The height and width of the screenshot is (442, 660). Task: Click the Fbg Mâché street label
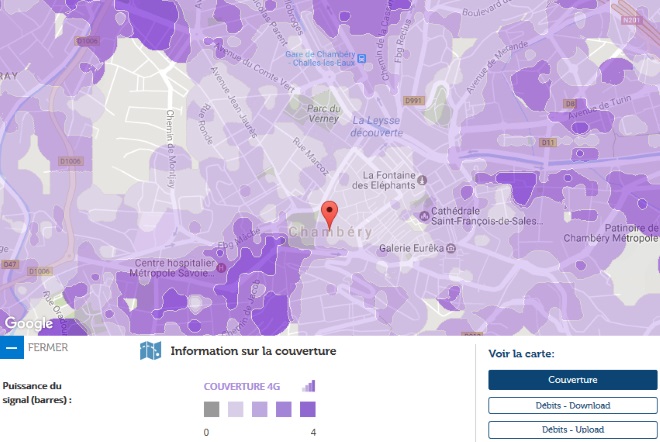(x=239, y=239)
